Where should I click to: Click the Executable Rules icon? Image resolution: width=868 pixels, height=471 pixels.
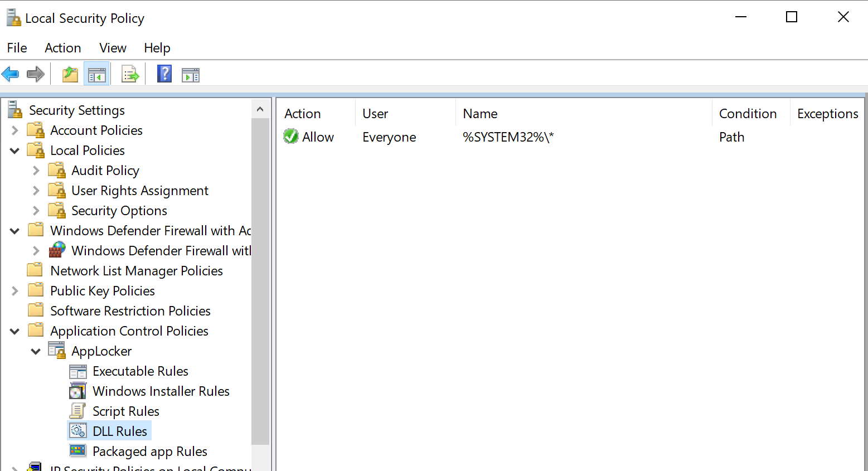(x=78, y=371)
